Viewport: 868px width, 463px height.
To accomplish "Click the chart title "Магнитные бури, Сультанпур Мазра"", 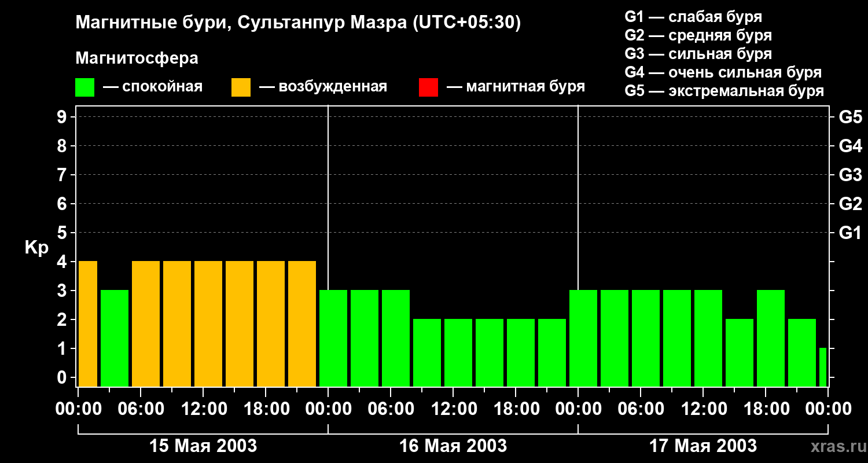I will [298, 23].
